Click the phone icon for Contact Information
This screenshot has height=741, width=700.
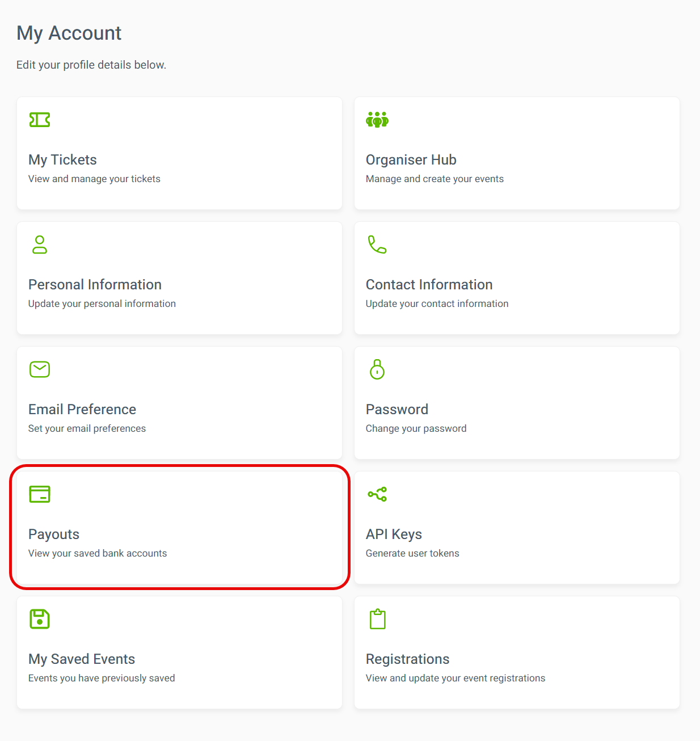pyautogui.click(x=377, y=245)
